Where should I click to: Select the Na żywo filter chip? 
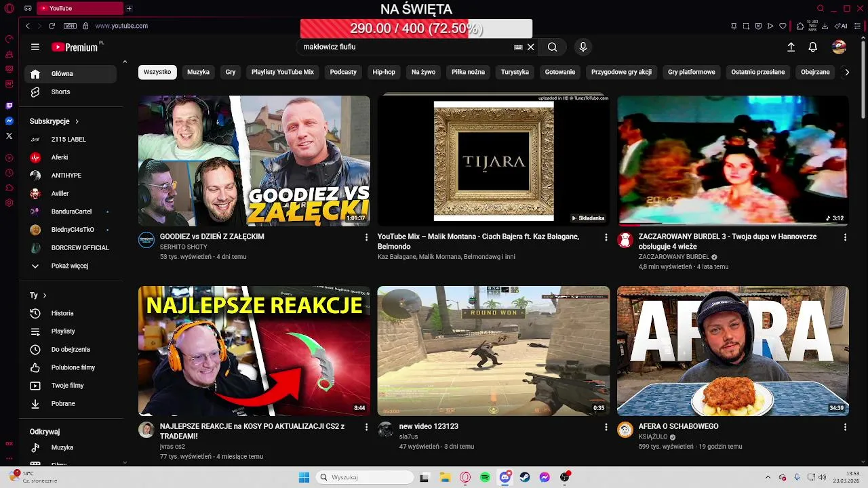point(423,72)
